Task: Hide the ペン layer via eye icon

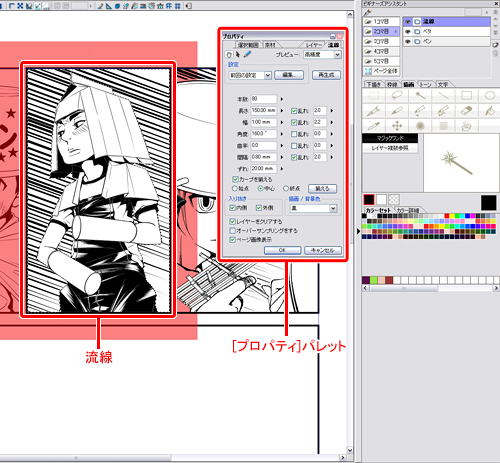Action: [408, 42]
